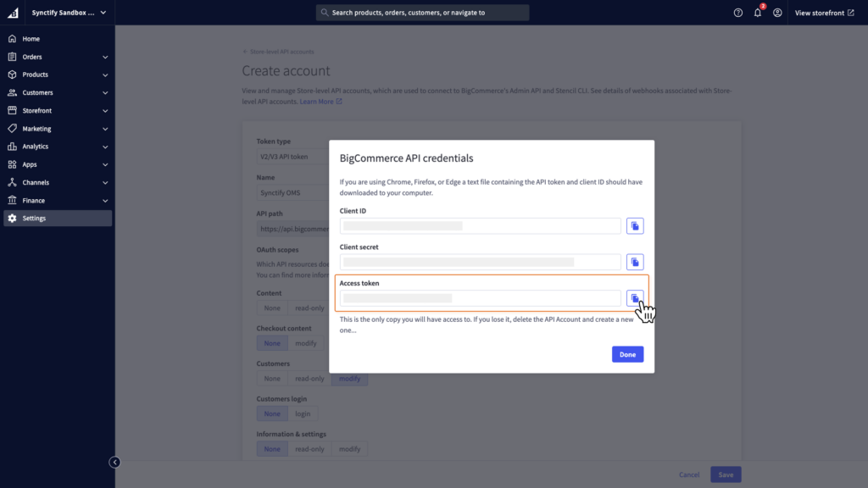Viewport: 868px width, 488px height.
Task: Set Customers login scope to None
Action: coord(272,413)
